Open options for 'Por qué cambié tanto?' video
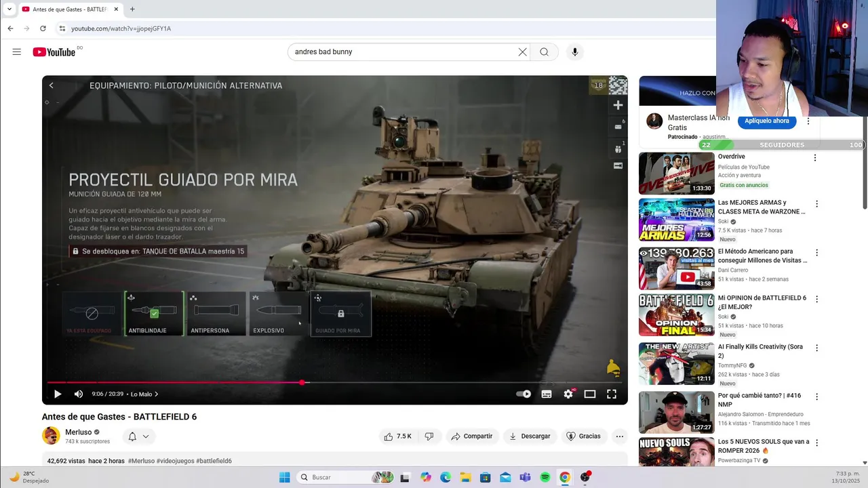 point(816,396)
